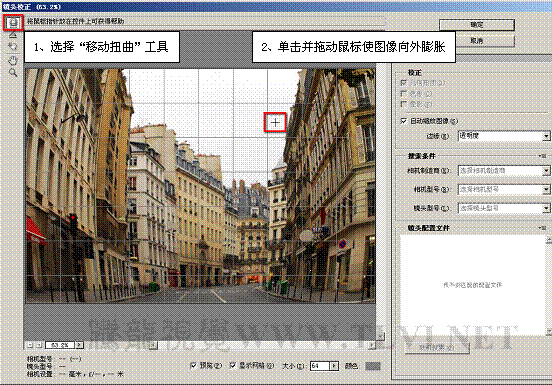Click the 取消 (Cancel) button

click(x=477, y=41)
